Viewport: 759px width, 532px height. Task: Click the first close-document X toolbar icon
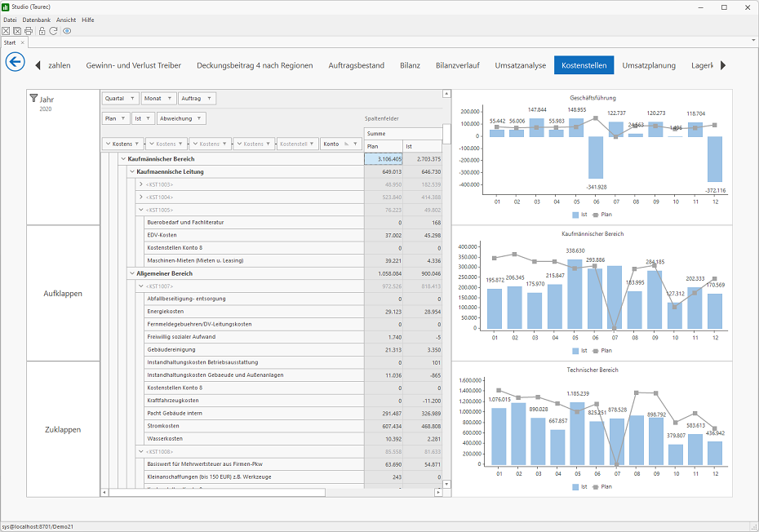[6, 31]
